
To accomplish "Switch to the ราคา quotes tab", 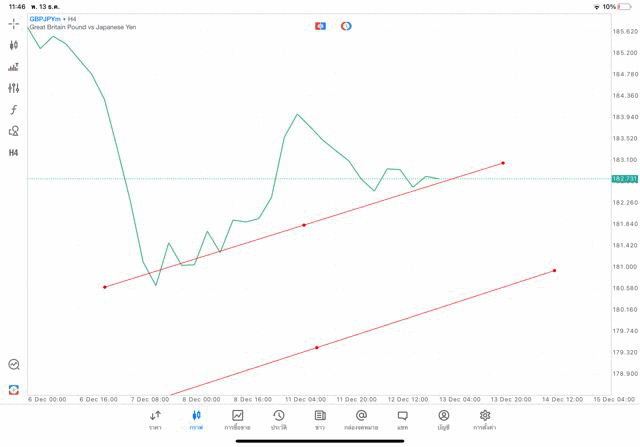I will (155, 419).
